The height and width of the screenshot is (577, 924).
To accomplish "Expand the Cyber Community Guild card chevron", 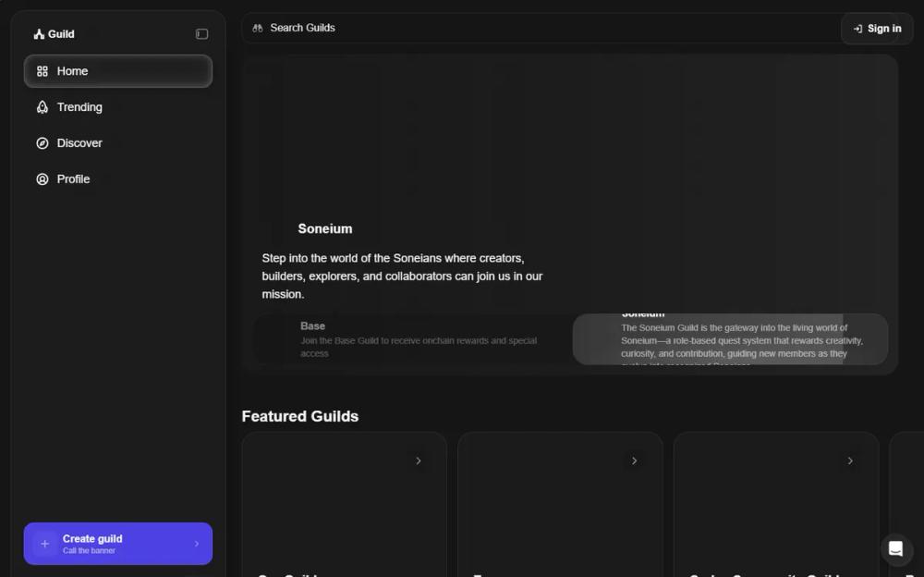I will click(850, 460).
